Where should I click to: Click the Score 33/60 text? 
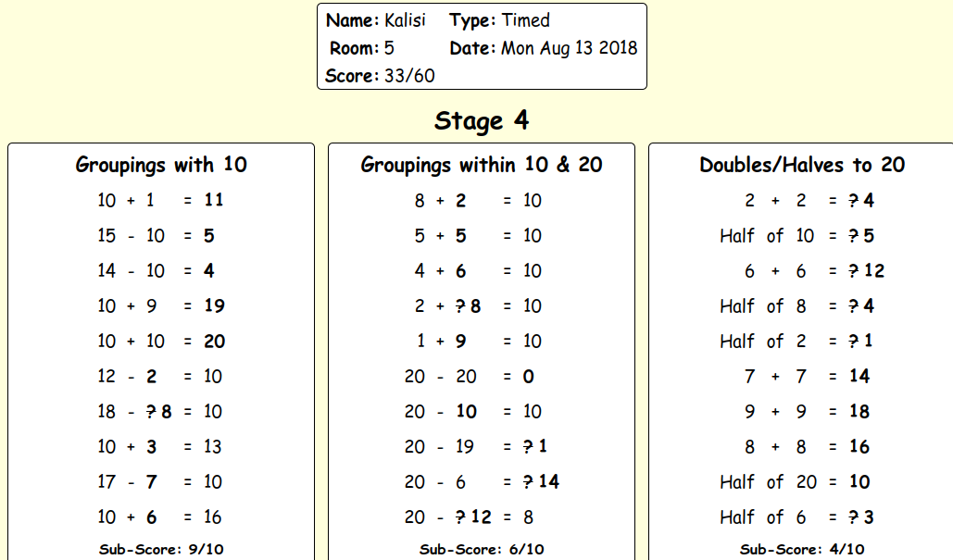click(380, 76)
